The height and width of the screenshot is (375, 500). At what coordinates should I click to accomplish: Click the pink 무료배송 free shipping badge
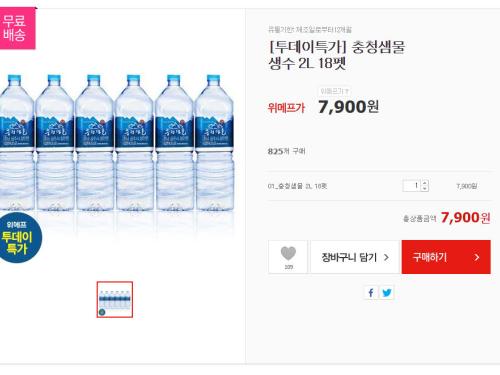[17, 28]
